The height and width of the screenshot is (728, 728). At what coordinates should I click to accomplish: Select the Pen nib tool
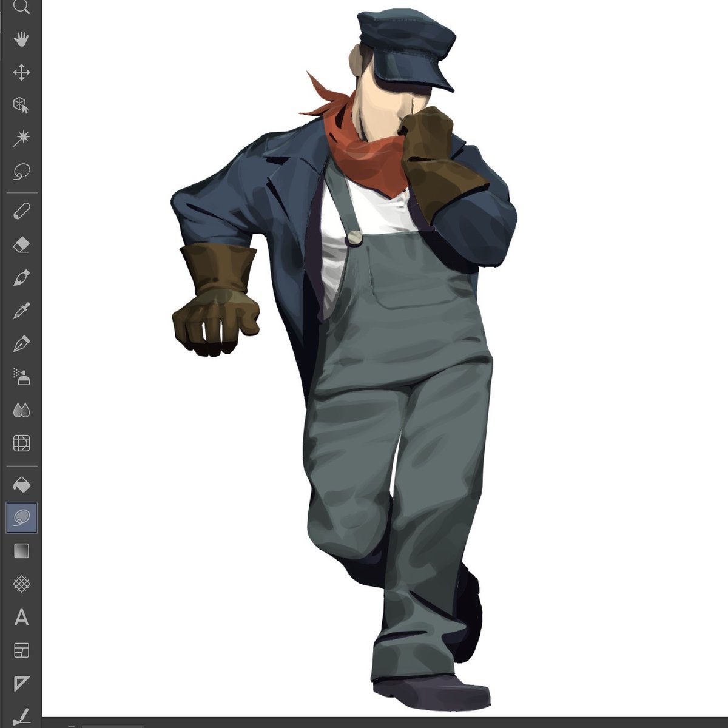(x=21, y=344)
